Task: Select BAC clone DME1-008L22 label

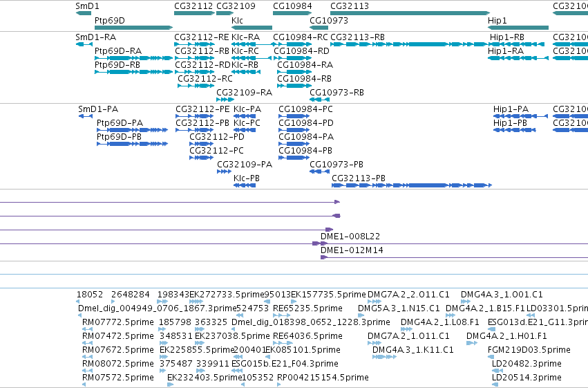Action: (x=350, y=237)
